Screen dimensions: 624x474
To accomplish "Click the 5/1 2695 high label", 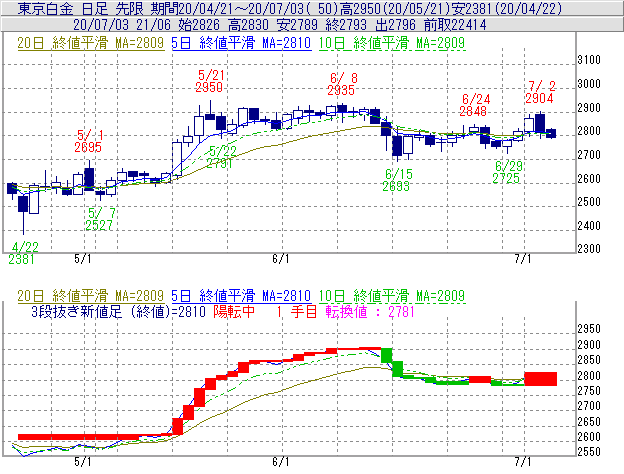I will 88,141.
